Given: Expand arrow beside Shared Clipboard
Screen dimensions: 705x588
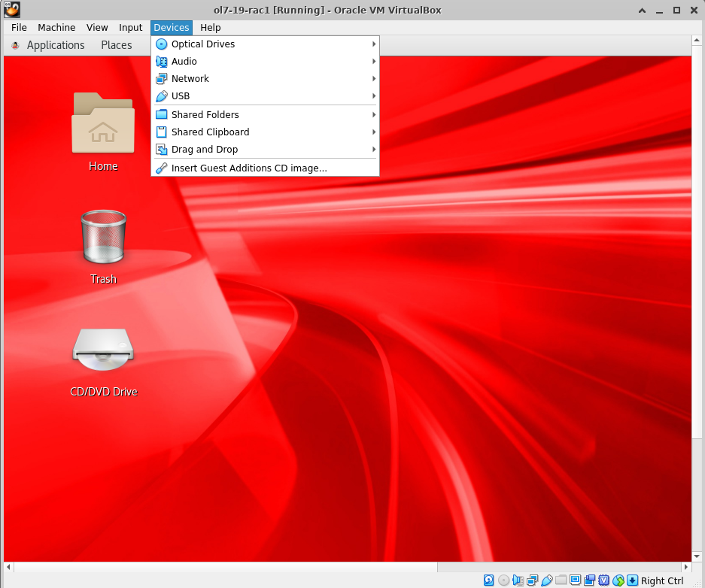Looking at the screenshot, I should [x=374, y=132].
